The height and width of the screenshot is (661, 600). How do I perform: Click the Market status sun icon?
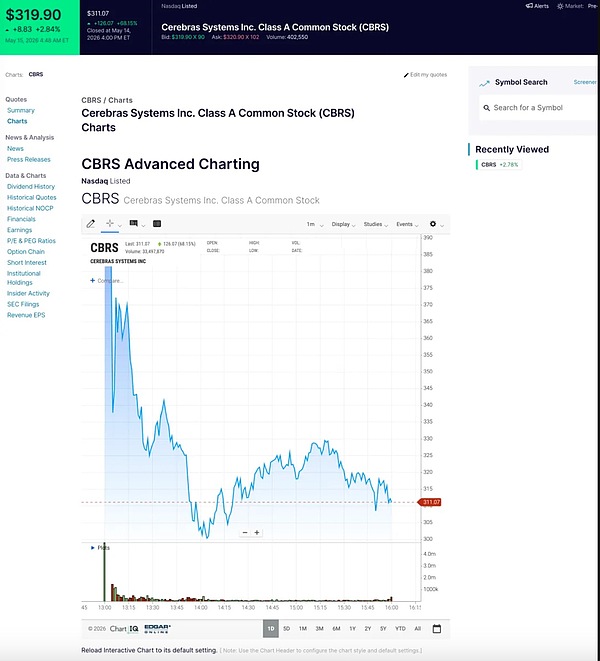point(560,6)
